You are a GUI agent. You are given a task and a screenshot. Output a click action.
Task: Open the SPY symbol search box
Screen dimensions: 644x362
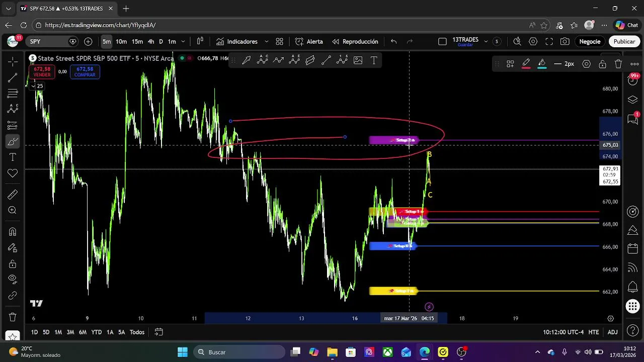click(53, 42)
